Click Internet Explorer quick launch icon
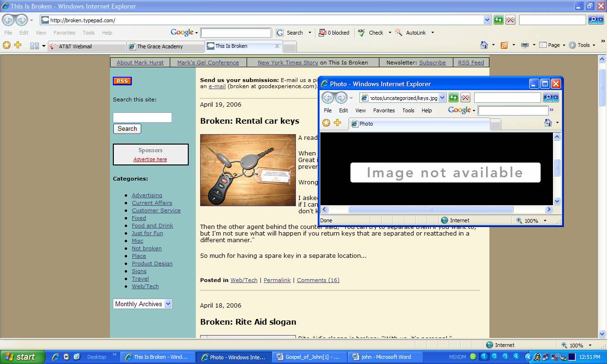The height and width of the screenshot is (364, 607). (x=55, y=357)
